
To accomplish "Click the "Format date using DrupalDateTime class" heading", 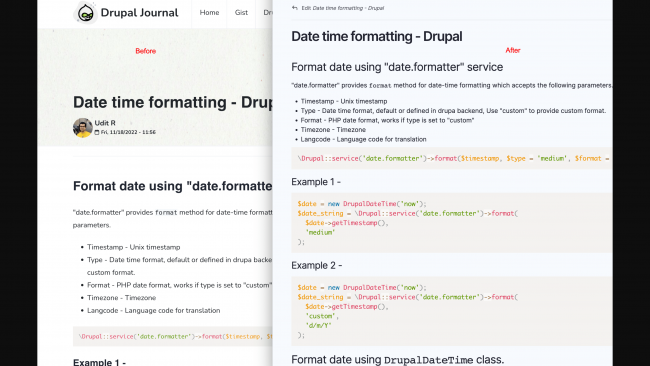I will [398, 360].
